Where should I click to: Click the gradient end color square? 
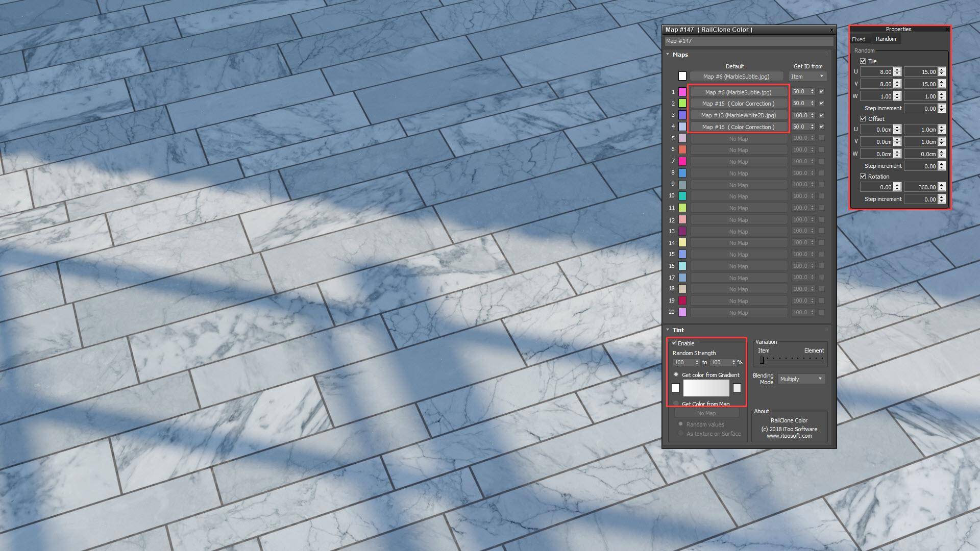pyautogui.click(x=737, y=388)
